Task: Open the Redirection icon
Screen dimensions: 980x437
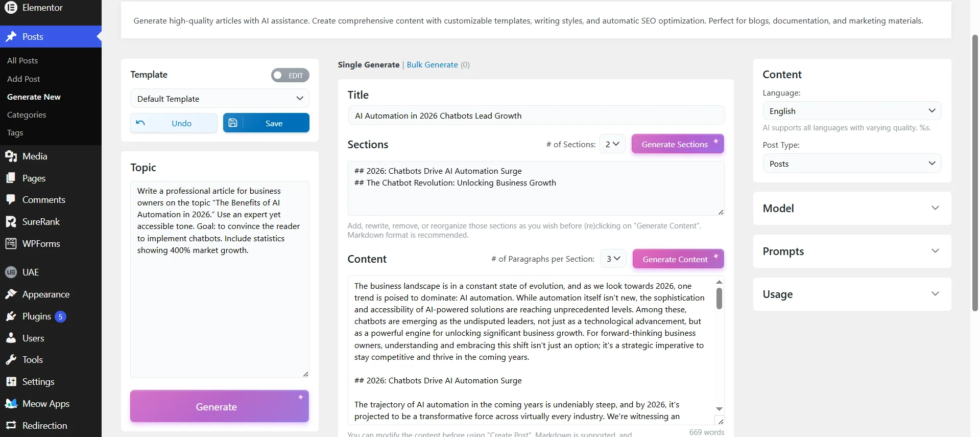Action: click(11, 425)
